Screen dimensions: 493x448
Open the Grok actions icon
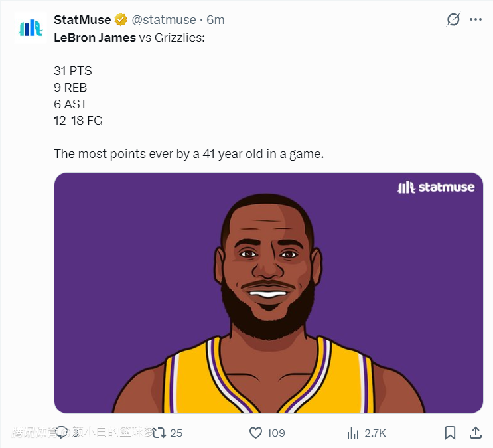pos(453,19)
